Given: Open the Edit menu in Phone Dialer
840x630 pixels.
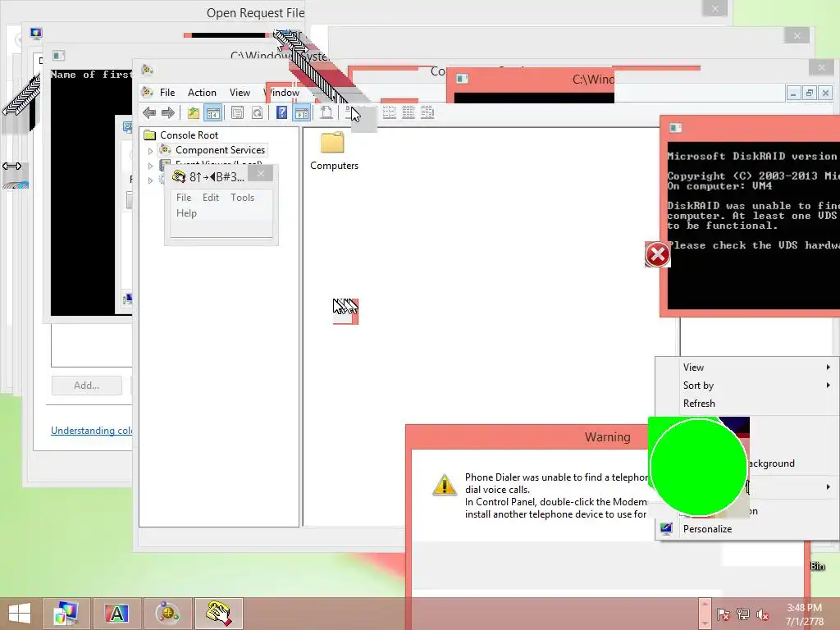Looking at the screenshot, I should 211,197.
